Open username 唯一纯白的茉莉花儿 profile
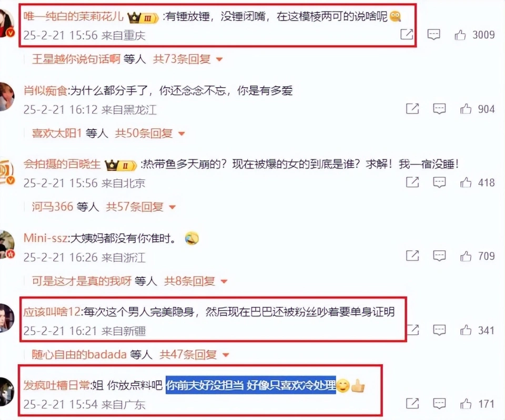The height and width of the screenshot is (420, 505). coord(74,16)
